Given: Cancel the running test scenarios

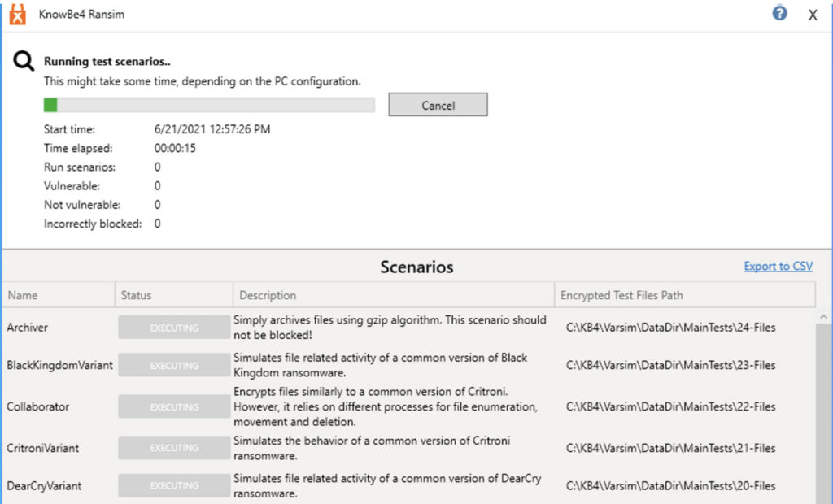Looking at the screenshot, I should [438, 105].
